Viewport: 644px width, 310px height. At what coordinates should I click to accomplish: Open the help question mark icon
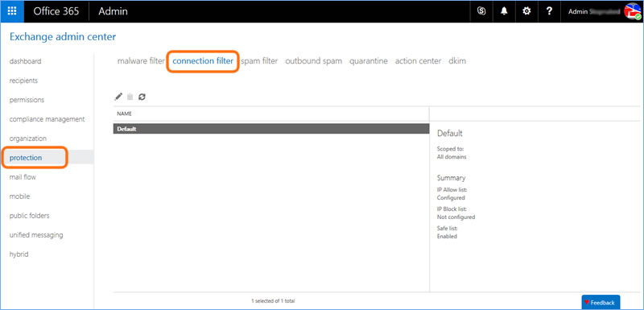[549, 11]
